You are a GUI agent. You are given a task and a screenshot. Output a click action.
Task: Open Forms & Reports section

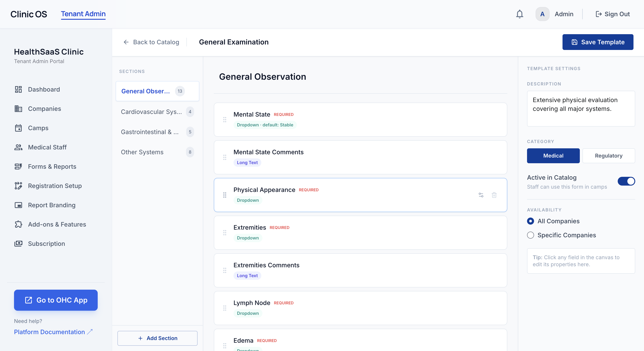point(52,167)
